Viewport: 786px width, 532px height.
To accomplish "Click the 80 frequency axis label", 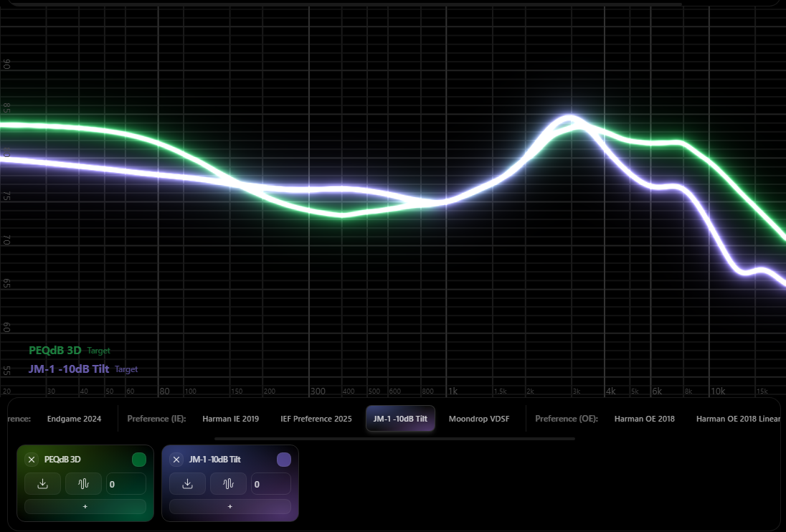I will (164, 391).
